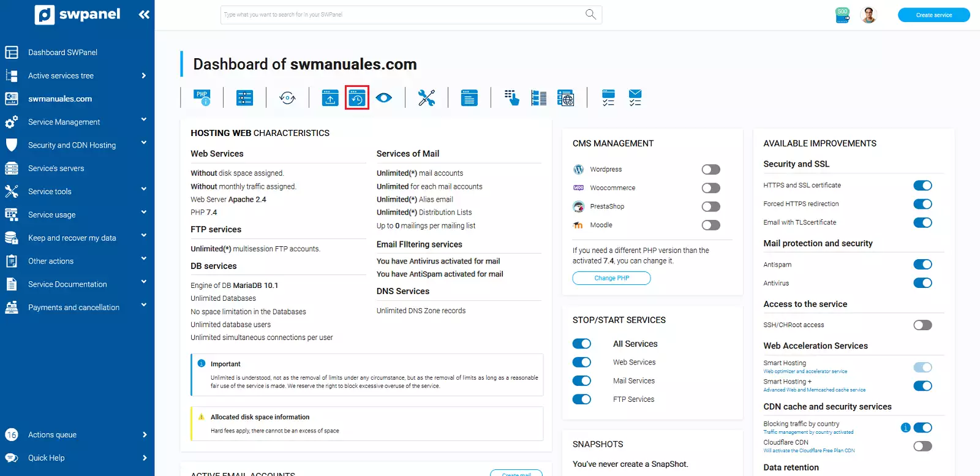This screenshot has width=980, height=476.
Task: Open Dashboard SWPanel menu item
Action: pos(62,53)
